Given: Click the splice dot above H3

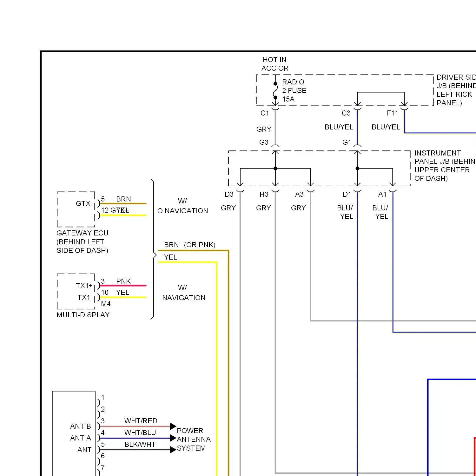Looking at the screenshot, I should (275, 169).
